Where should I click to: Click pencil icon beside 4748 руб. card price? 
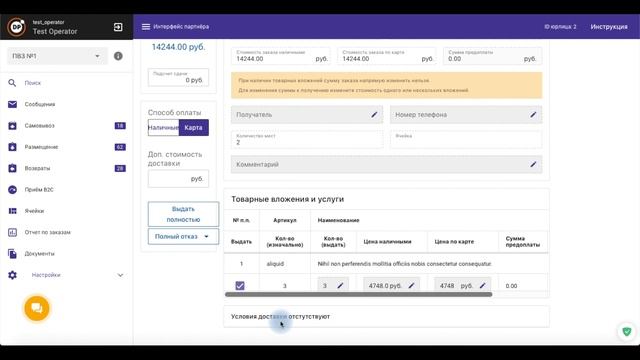[x=482, y=286]
